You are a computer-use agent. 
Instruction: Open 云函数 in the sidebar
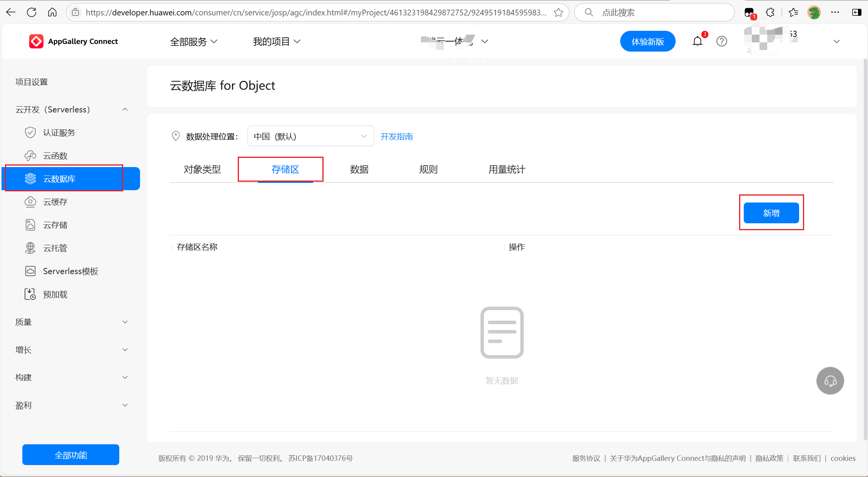click(x=55, y=156)
